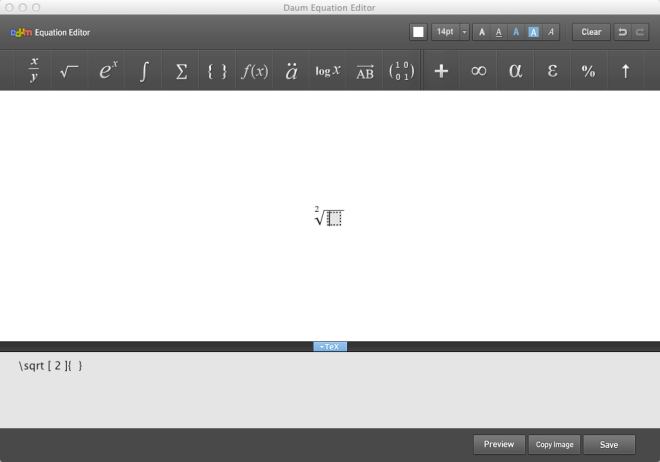
Task: Open the curly braces bracket menu
Action: pos(217,70)
